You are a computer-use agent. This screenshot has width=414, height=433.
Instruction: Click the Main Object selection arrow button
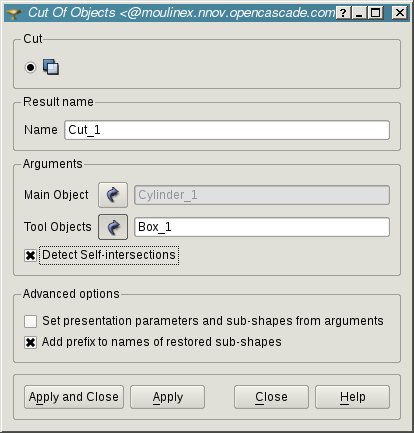113,195
